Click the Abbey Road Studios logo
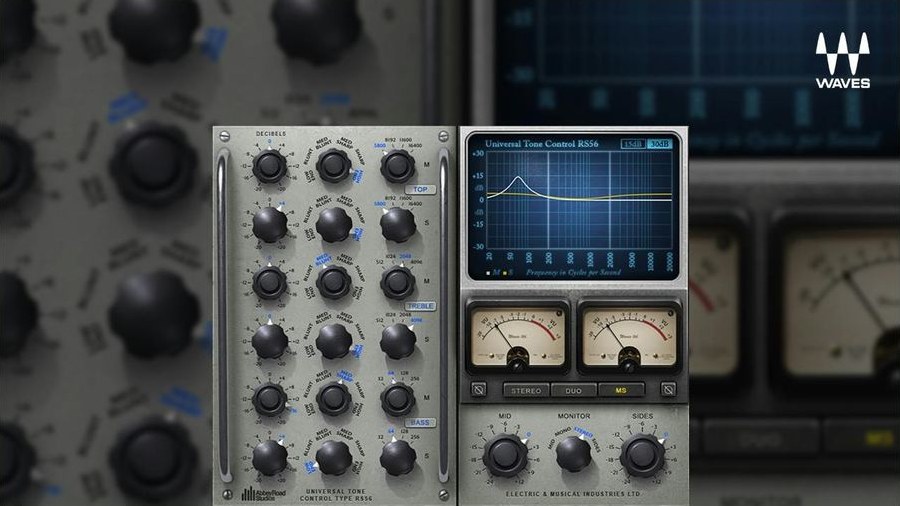The height and width of the screenshot is (506, 900). click(x=263, y=493)
